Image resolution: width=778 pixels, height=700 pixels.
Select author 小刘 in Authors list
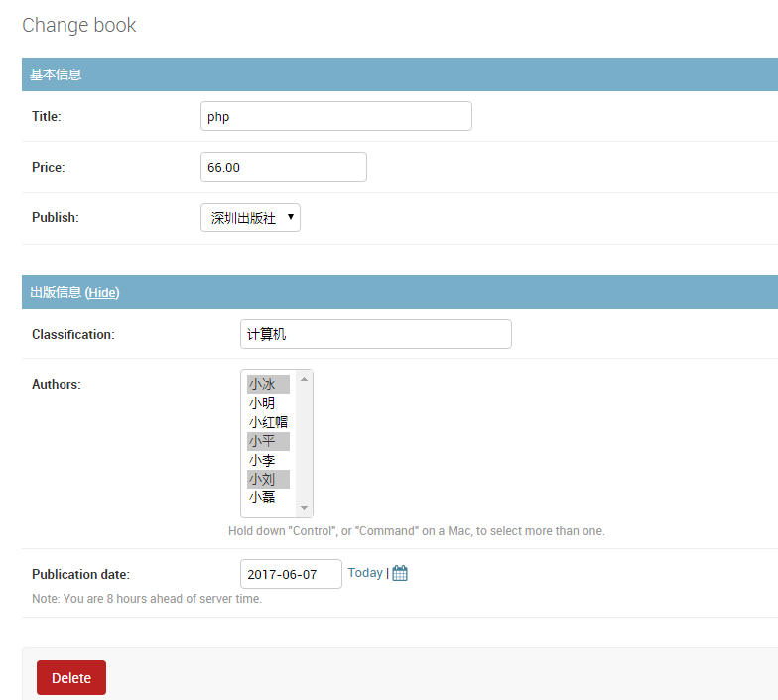coord(268,479)
